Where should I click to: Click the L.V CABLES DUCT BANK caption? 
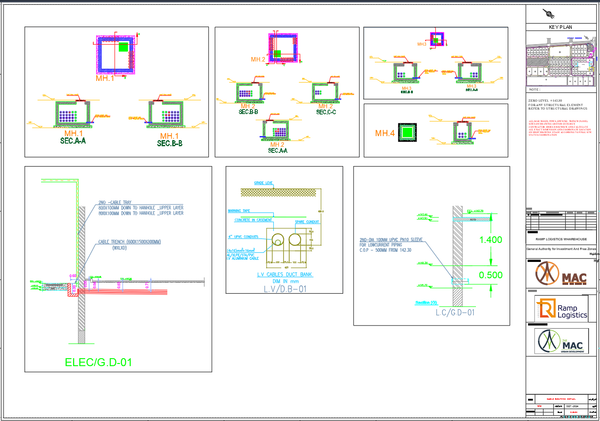(285, 275)
